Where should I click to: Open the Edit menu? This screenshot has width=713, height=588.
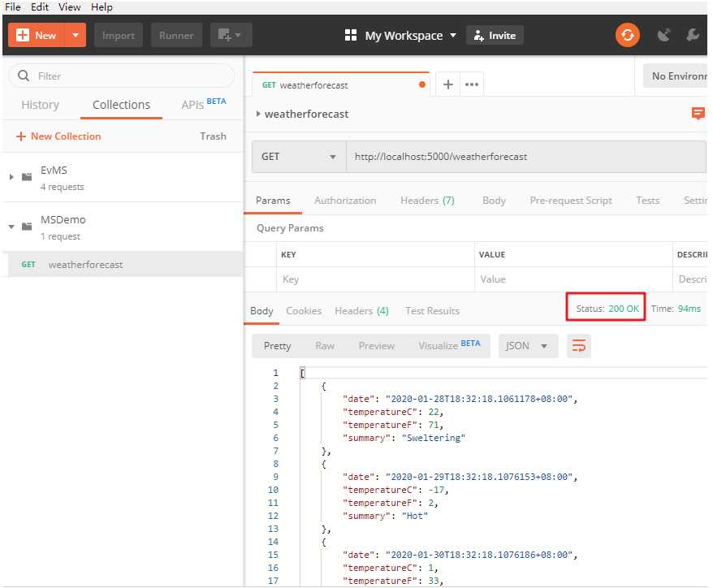40,7
